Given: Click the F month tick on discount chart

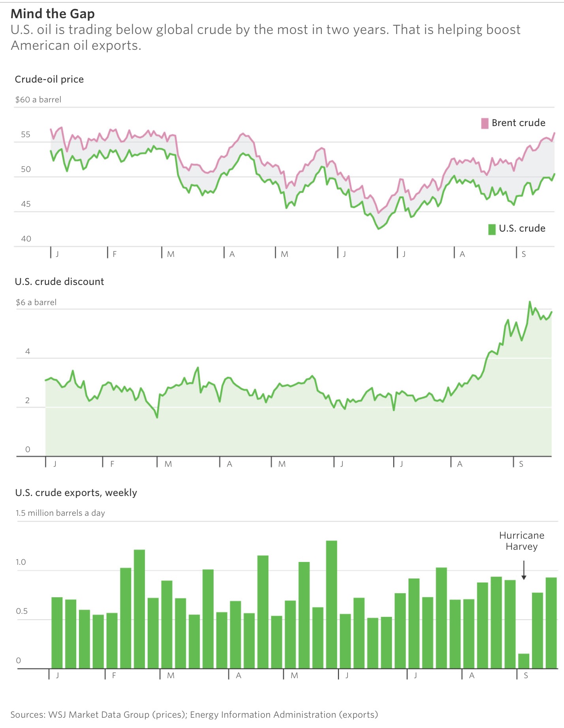Looking at the screenshot, I should point(112,464).
